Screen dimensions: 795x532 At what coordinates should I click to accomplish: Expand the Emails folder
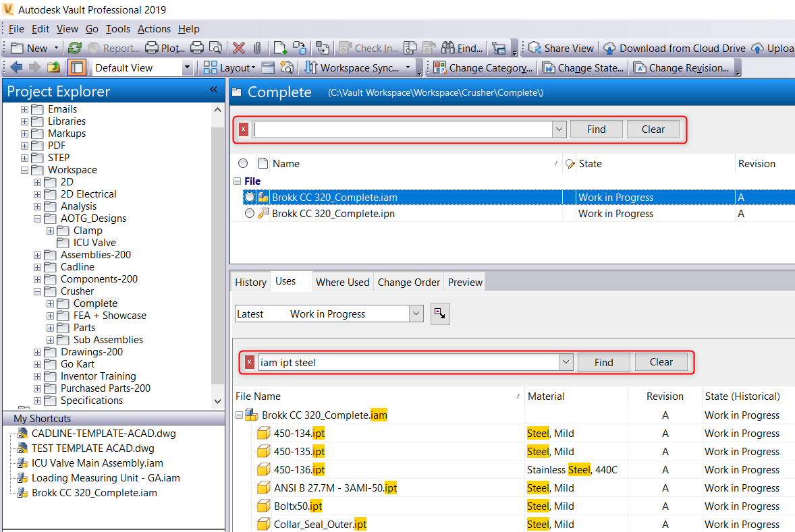pyautogui.click(x=24, y=109)
